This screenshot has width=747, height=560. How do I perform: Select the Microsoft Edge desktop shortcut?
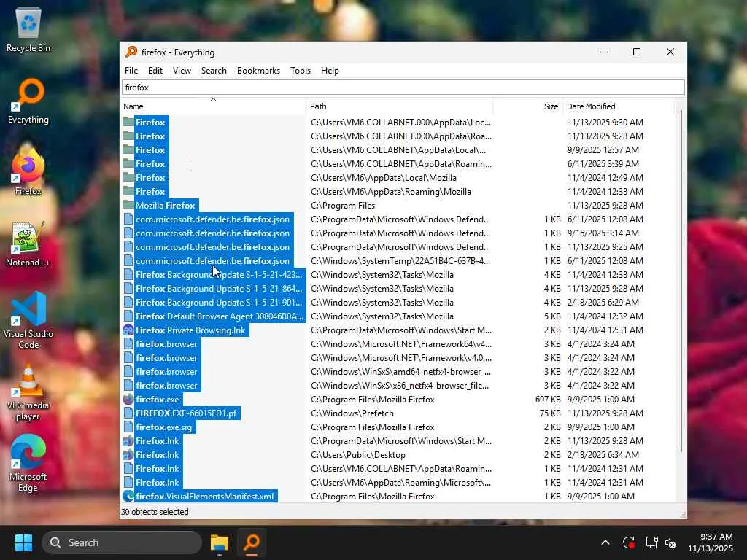point(28,463)
